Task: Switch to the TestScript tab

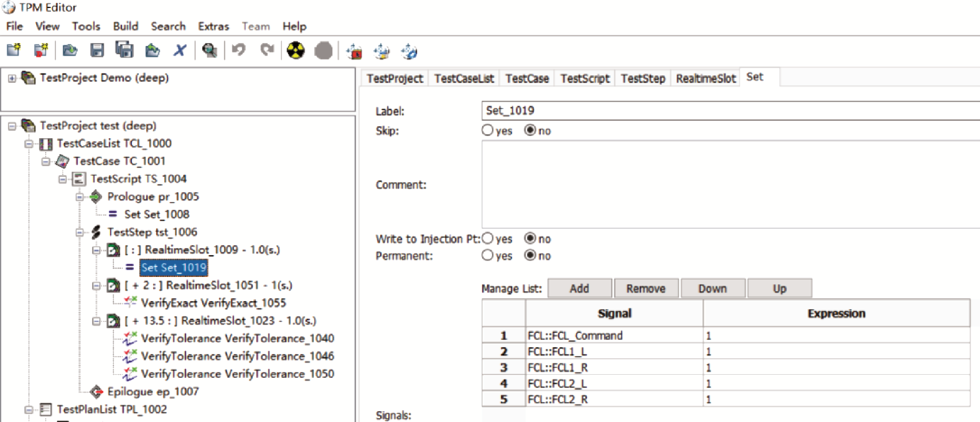Action: pyautogui.click(x=585, y=79)
